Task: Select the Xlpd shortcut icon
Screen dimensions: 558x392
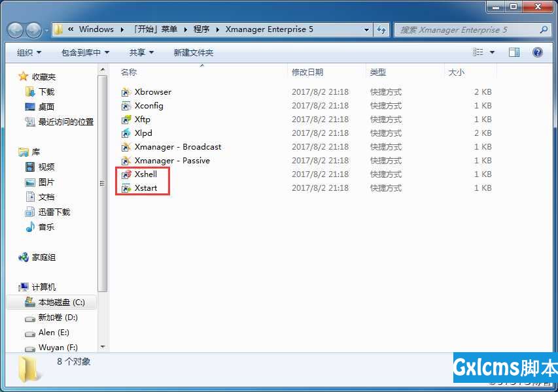Action: click(x=126, y=133)
